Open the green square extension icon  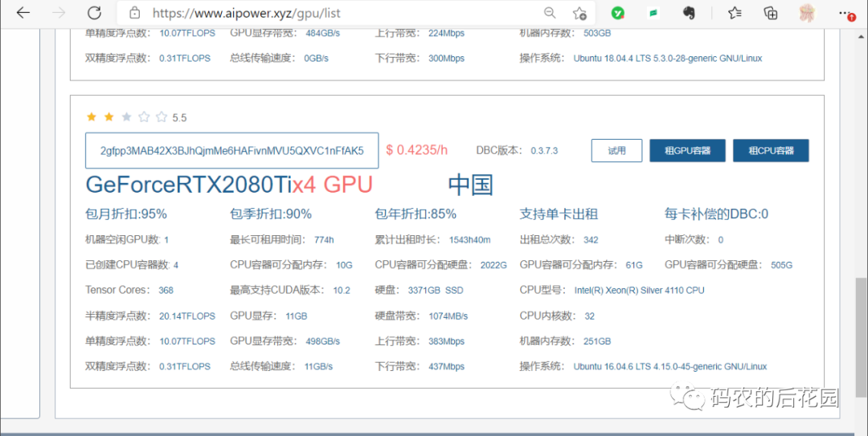click(x=653, y=13)
